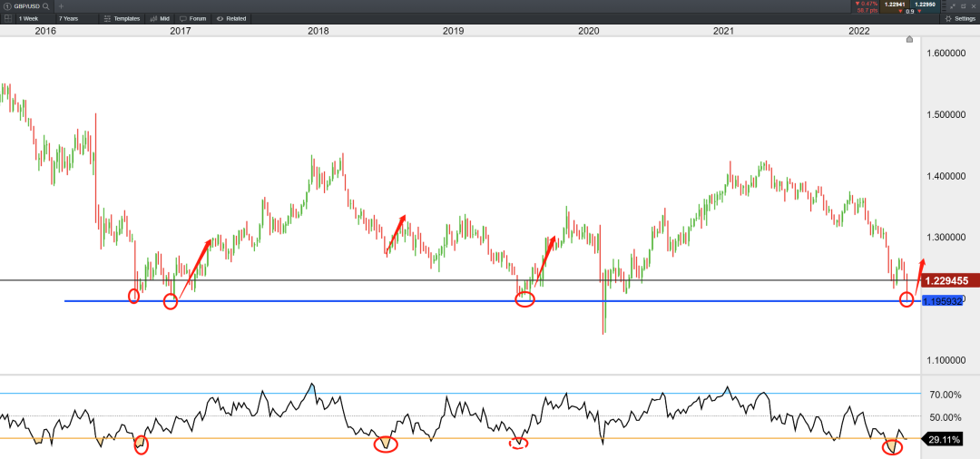Show Related instruments
The width and height of the screenshot is (980, 459).
click(231, 19)
